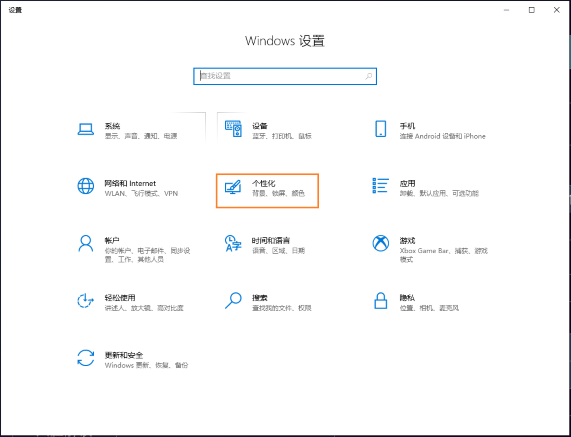Select the 应用 category title
The image size is (571, 437).
[407, 183]
